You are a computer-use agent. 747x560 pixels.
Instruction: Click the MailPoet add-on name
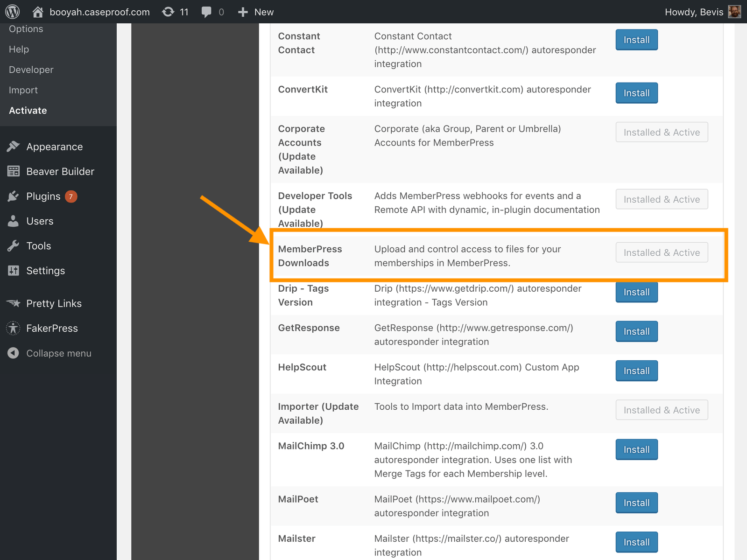point(298,499)
